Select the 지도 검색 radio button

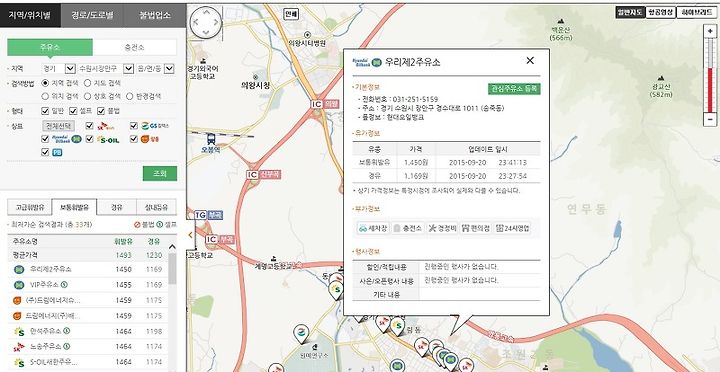[87, 83]
